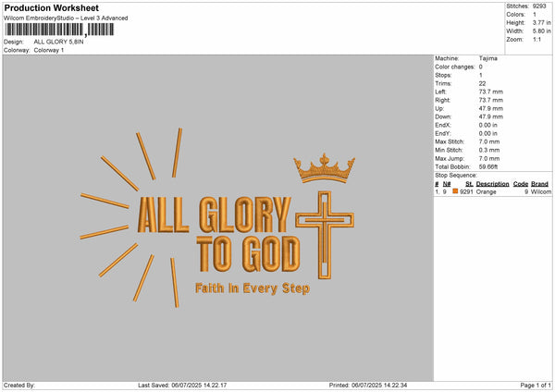Click the Design name ALL GLORY 5,8IN
The width and height of the screenshot is (555, 392).
(x=59, y=42)
